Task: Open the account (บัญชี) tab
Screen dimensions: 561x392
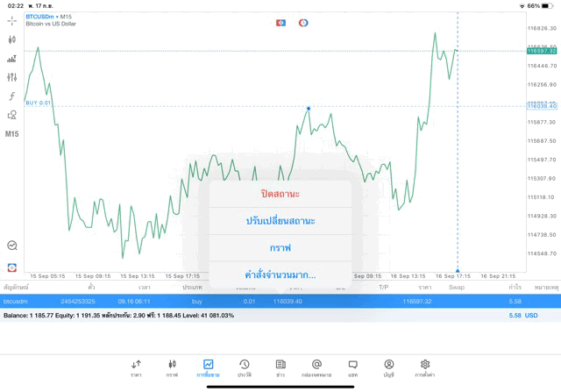Action: 388,367
